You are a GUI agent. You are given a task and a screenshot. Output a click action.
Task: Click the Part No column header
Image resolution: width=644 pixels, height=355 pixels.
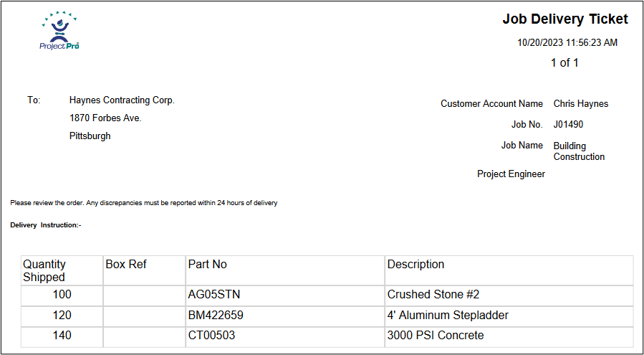(207, 265)
